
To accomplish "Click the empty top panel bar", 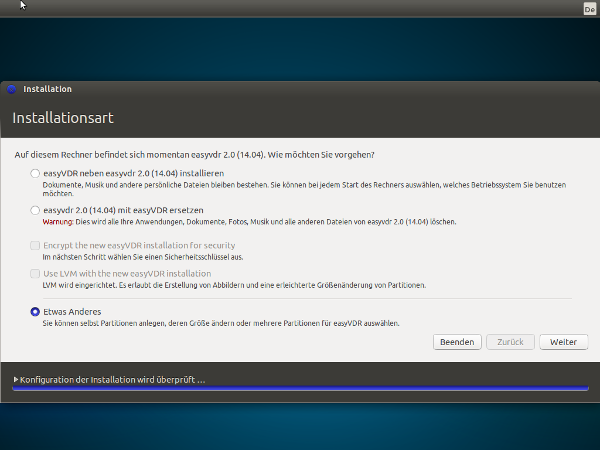I will [300, 8].
